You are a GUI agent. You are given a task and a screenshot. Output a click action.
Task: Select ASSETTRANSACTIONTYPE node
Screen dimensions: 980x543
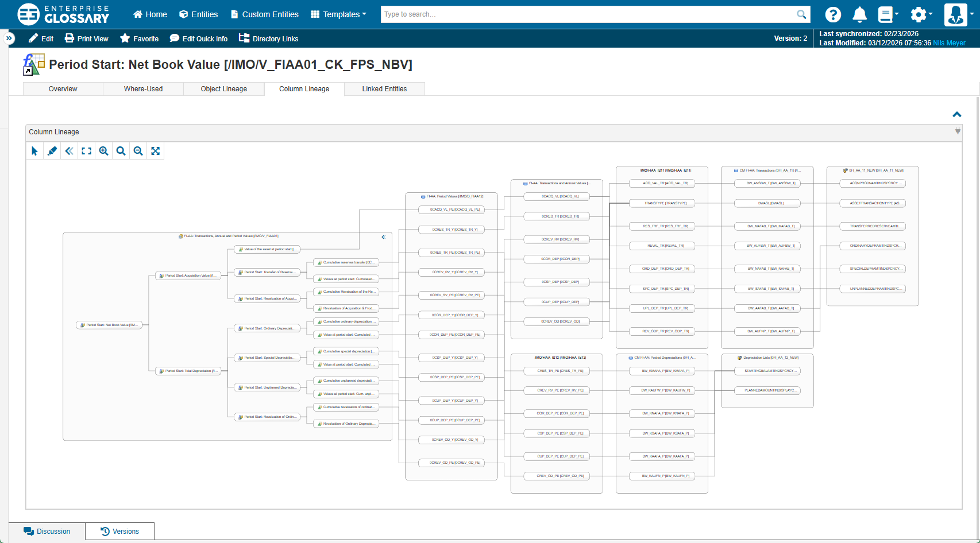click(x=873, y=203)
